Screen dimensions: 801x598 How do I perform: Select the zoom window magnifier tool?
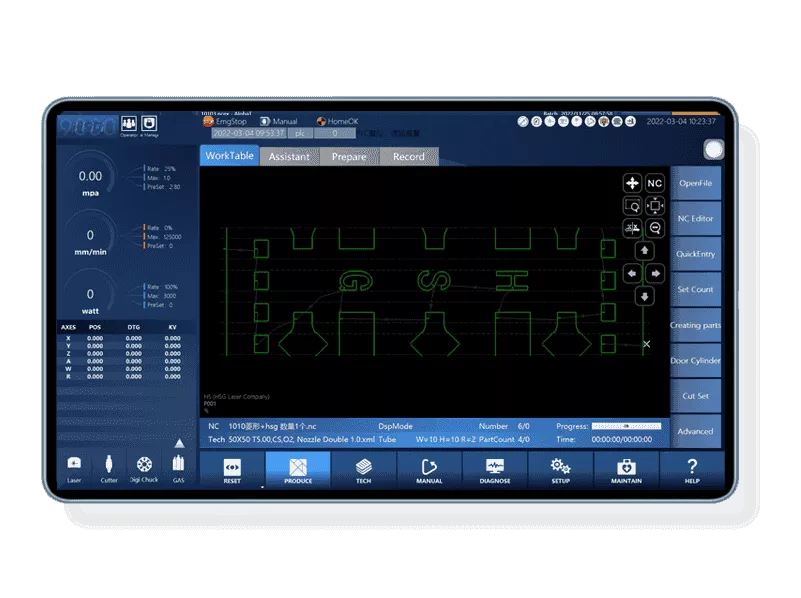632,206
